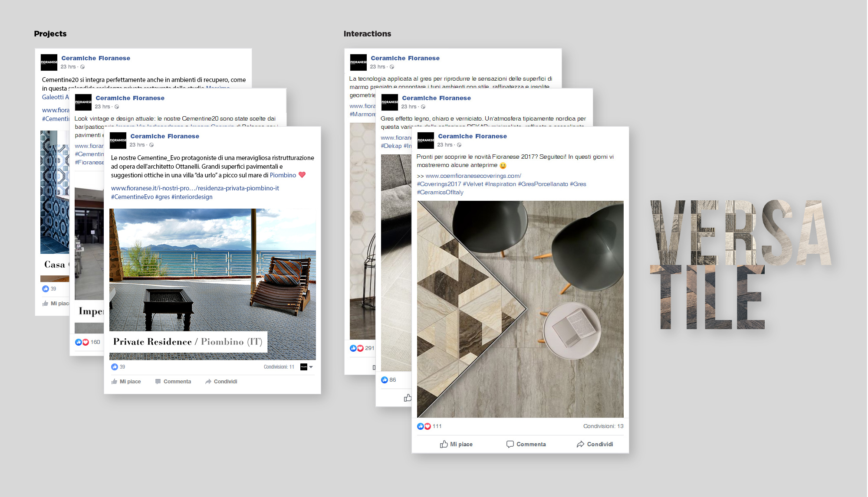Click public globe icon on Piombino residence post
This screenshot has width=868, height=497.
(151, 145)
